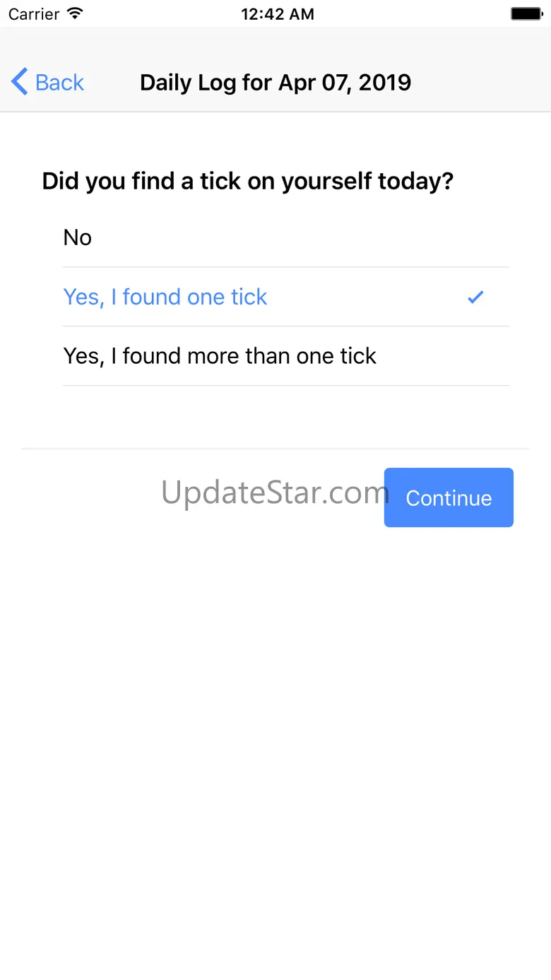Click empty right end of "No" row
551x980 pixels.
click(424, 238)
